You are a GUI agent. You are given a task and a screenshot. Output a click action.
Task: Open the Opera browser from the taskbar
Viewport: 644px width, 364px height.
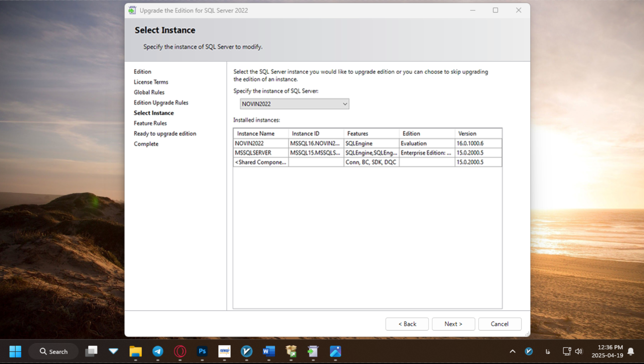tap(180, 352)
